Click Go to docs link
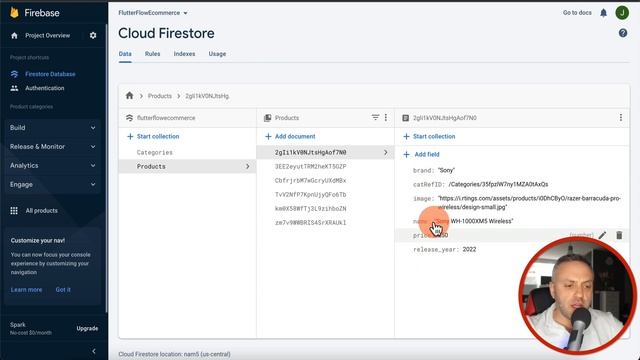Screen dimensions: 640x360 coord(577,13)
